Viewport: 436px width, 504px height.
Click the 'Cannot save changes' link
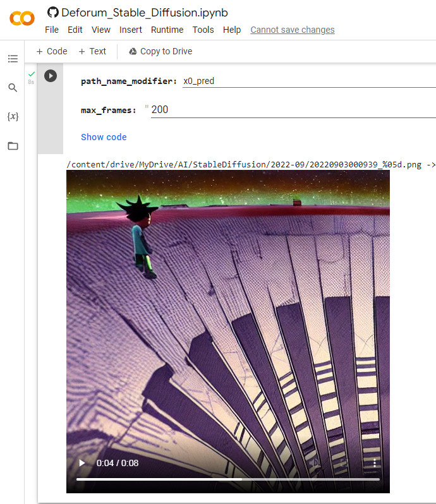point(293,30)
